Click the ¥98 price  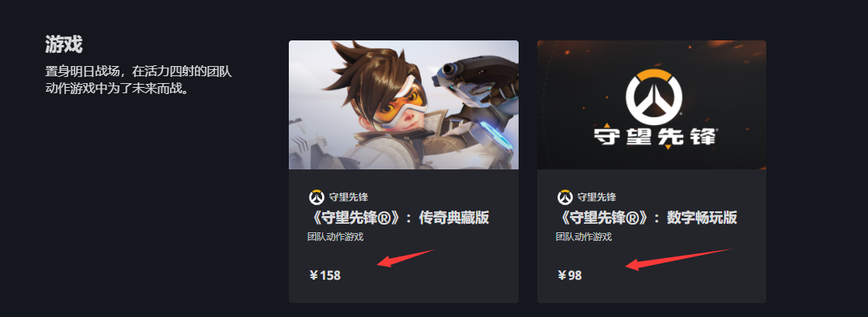click(x=570, y=275)
